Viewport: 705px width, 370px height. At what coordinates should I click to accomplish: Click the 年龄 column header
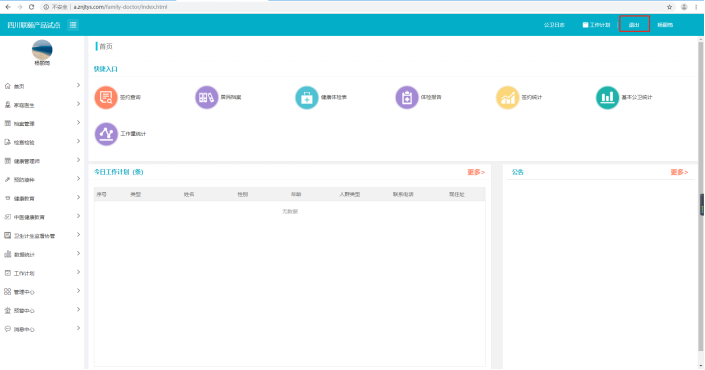pos(296,194)
